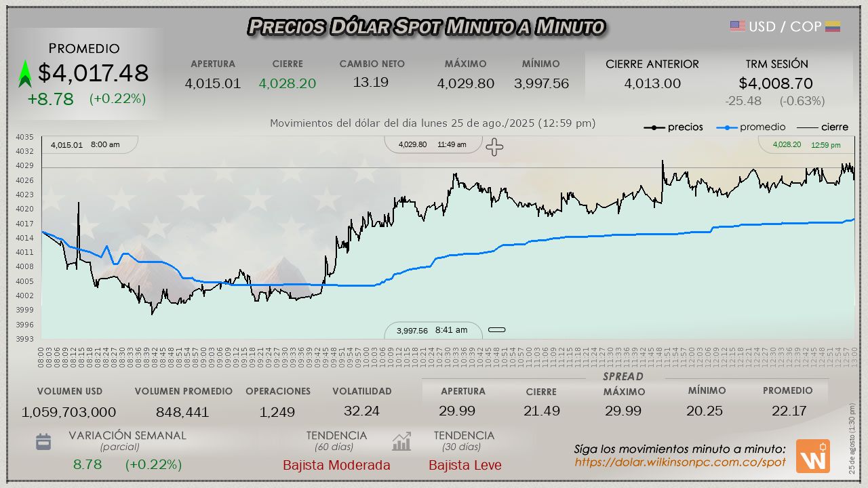Click the minus icon beside the minimum price label
The height and width of the screenshot is (488, 868).
[497, 330]
